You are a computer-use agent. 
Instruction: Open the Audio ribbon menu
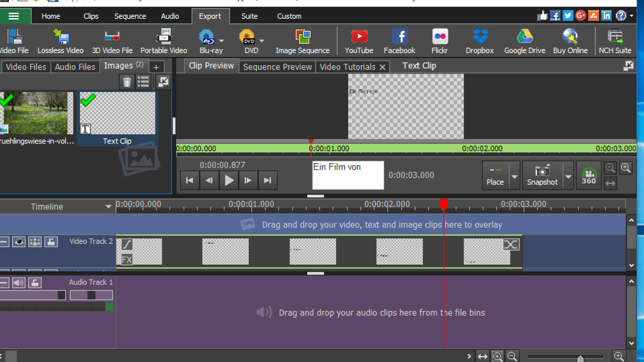pos(169,16)
